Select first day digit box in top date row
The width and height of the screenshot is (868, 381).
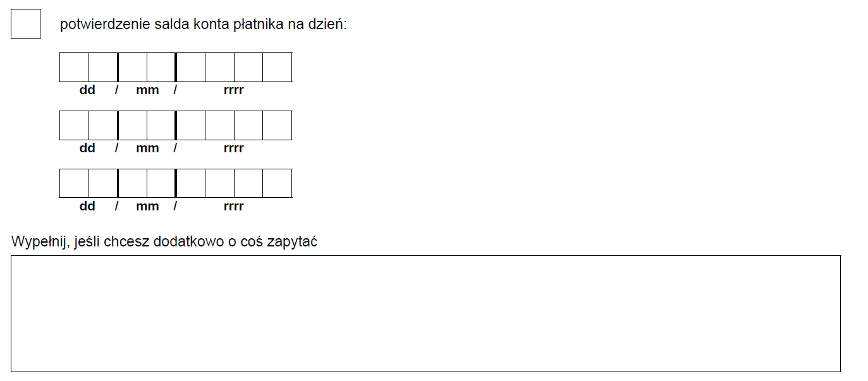point(74,67)
